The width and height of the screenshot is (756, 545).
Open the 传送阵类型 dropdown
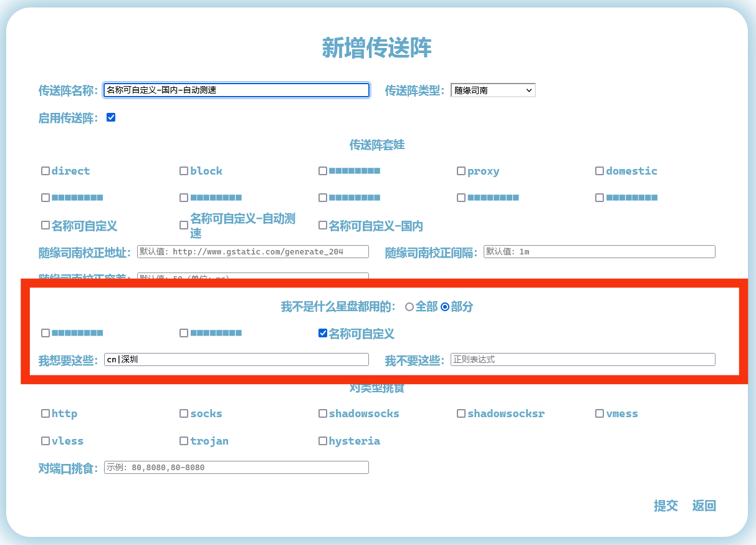[x=492, y=90]
